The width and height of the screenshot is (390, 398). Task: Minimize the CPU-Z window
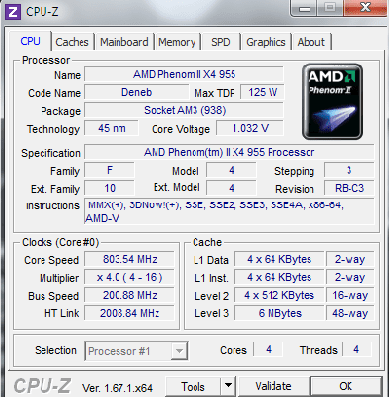[x=304, y=8]
